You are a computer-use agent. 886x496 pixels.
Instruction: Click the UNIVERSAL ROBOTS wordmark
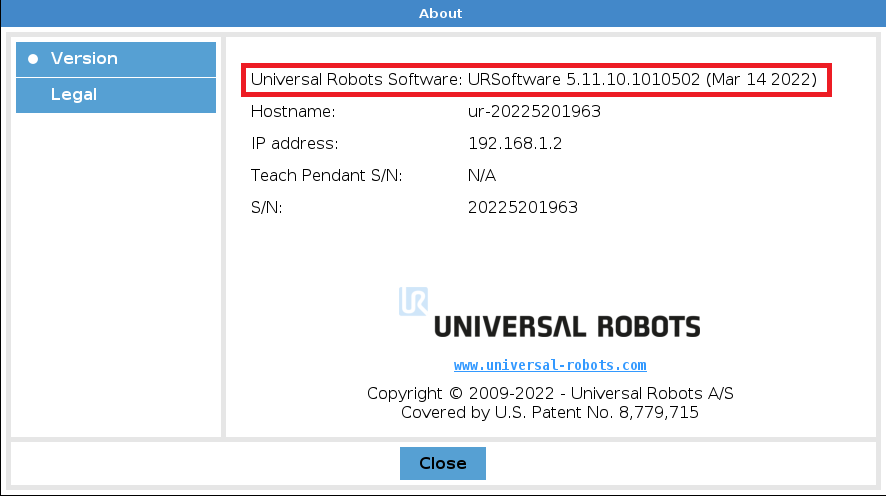point(567,327)
